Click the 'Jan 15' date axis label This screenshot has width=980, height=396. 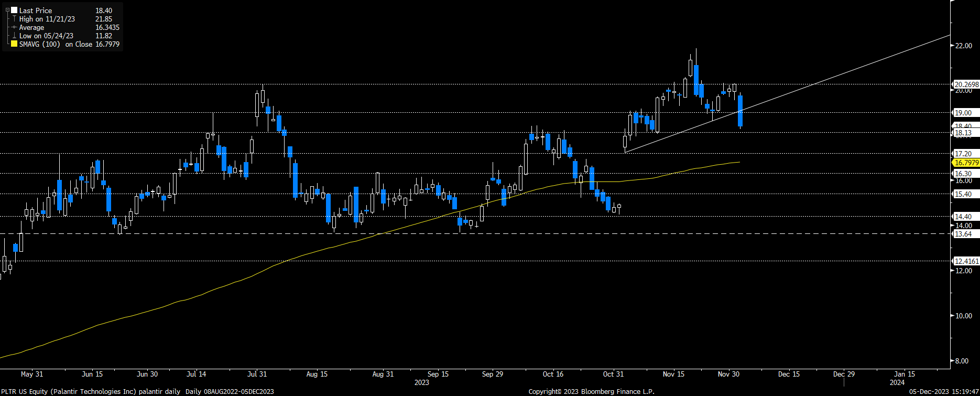point(905,374)
